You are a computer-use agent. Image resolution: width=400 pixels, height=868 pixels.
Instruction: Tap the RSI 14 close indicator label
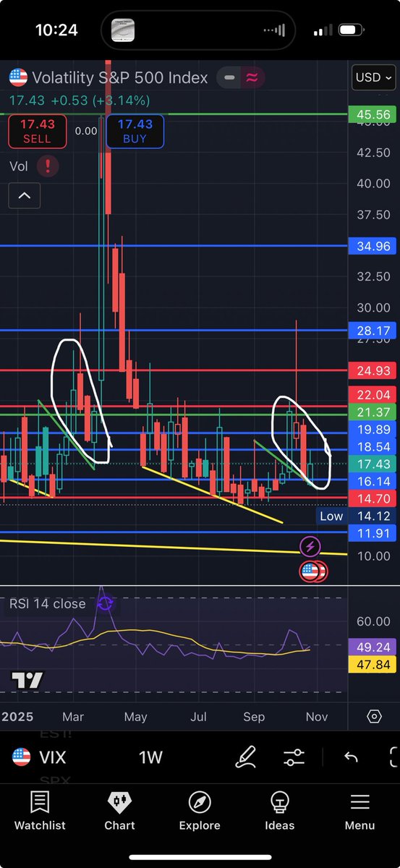click(x=47, y=603)
